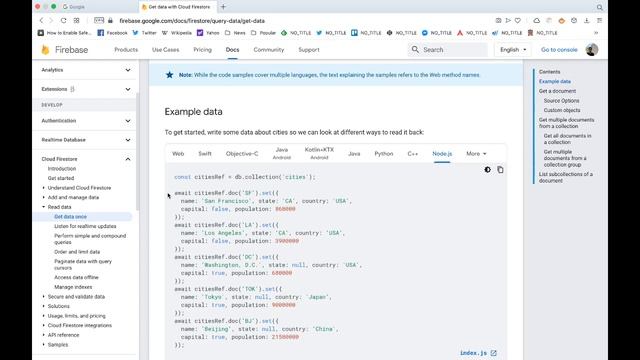Open a new tab with plus icon

tap(223, 7)
